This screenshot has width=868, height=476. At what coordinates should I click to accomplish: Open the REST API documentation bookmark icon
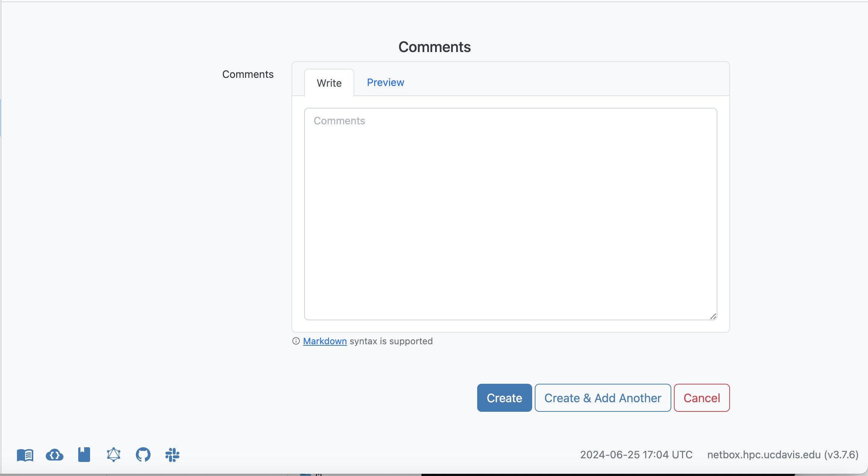click(x=84, y=455)
